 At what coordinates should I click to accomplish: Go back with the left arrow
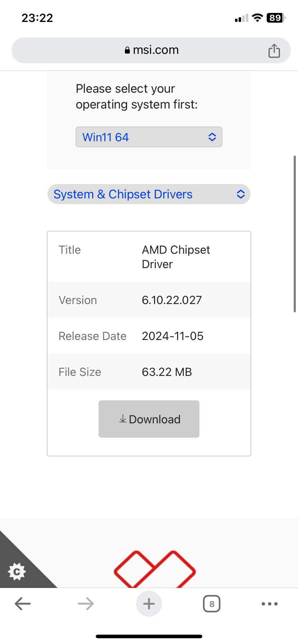coord(23,604)
